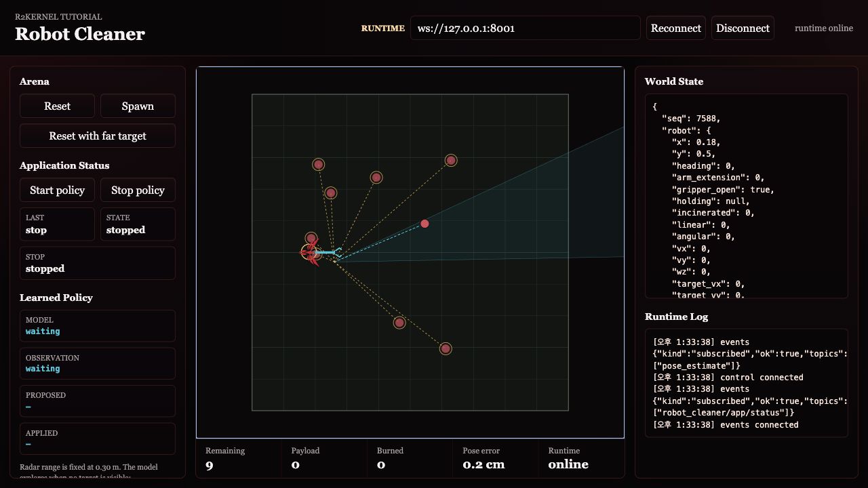This screenshot has height=488, width=868.
Task: Click the "seq": 7588 line
Action: pos(691,119)
